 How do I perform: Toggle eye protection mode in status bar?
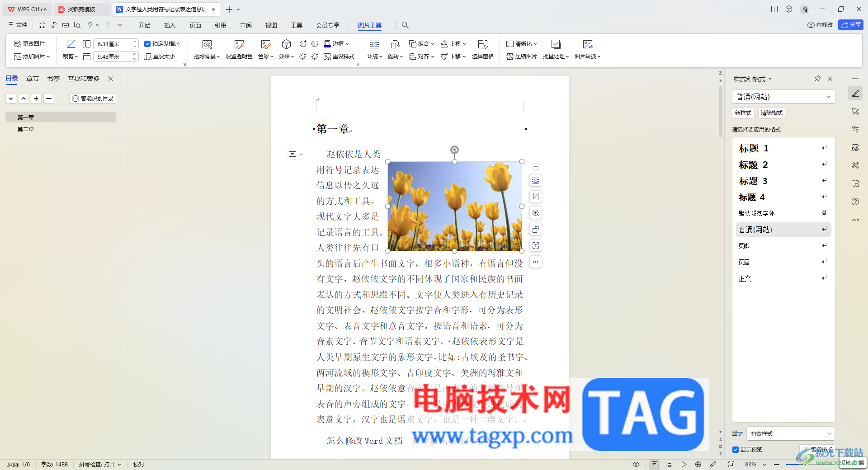click(636, 464)
